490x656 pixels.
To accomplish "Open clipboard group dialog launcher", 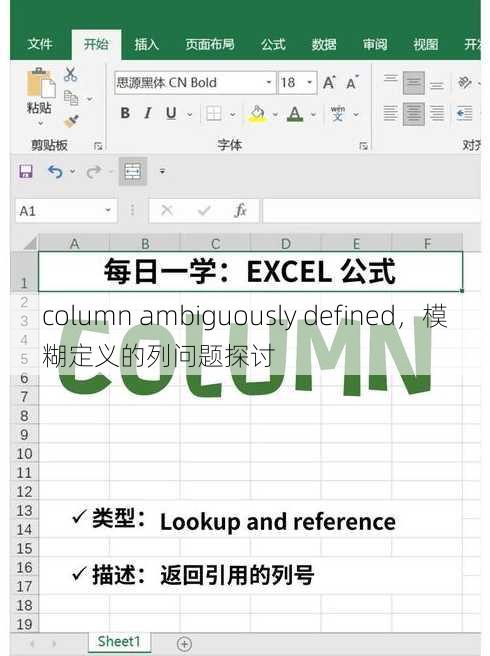I will pyautogui.click(x=98, y=146).
